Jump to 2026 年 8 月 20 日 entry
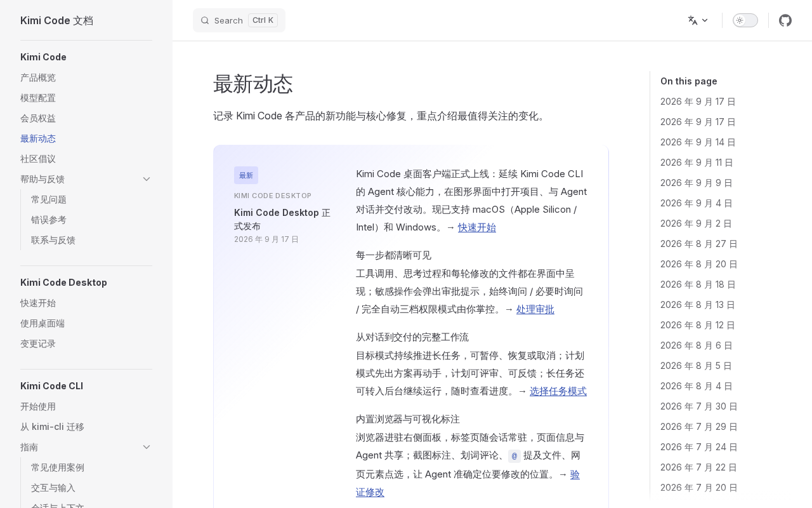The width and height of the screenshot is (812, 508). [699, 264]
